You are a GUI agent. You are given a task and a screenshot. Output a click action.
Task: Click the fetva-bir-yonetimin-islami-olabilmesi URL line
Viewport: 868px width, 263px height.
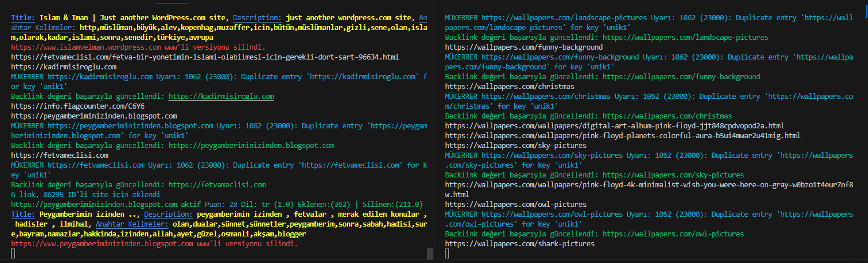(x=205, y=57)
